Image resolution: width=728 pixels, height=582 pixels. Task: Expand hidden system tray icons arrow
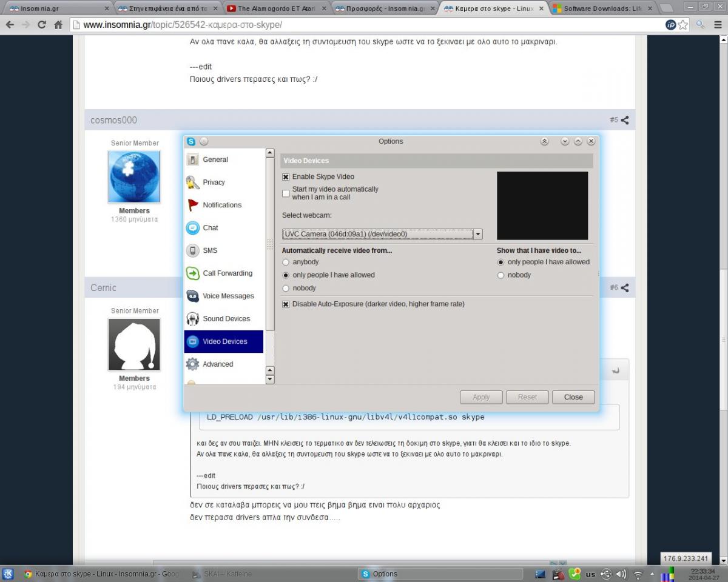[652, 574]
